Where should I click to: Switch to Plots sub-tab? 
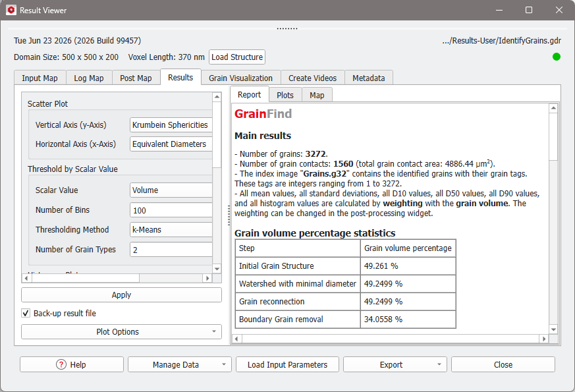[x=285, y=96]
